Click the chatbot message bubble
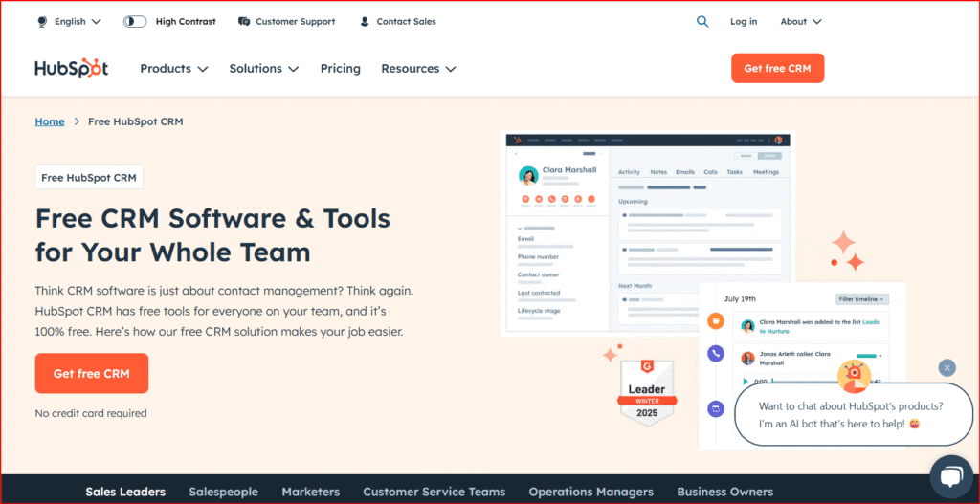The width and height of the screenshot is (980, 504). [x=853, y=415]
